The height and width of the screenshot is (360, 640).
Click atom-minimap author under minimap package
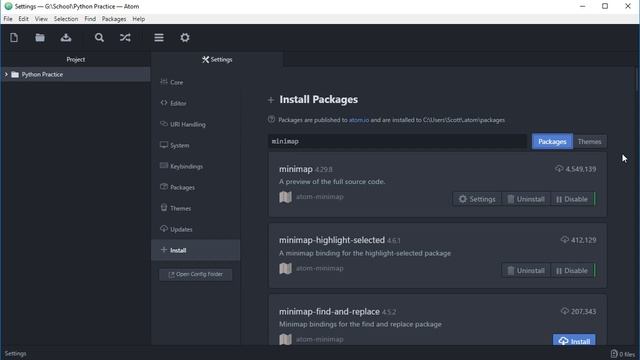click(320, 197)
